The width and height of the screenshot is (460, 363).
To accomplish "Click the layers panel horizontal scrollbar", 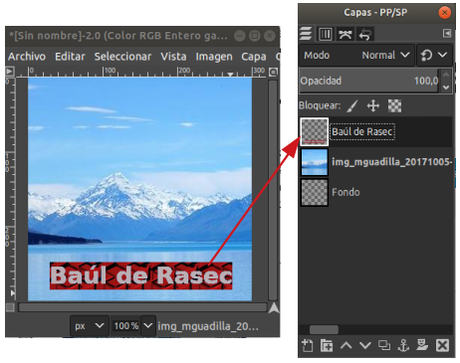I will coord(324,330).
